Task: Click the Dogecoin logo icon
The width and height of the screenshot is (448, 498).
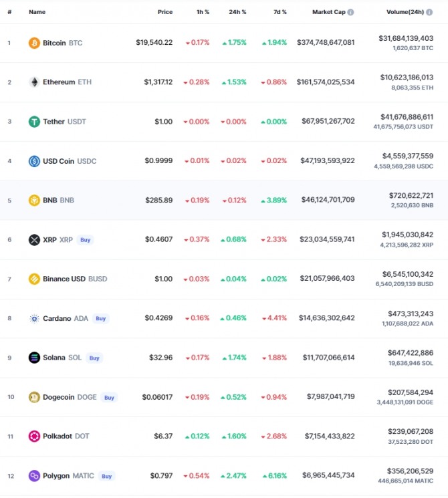Action: point(34,397)
